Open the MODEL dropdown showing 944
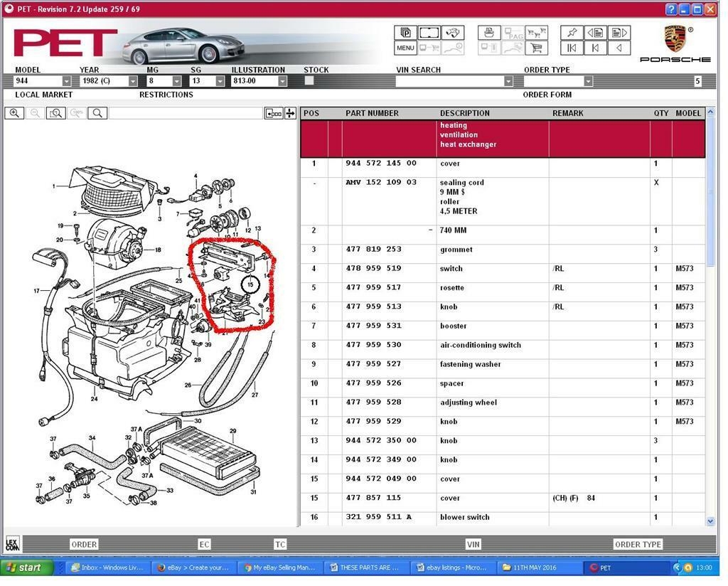 tap(67, 81)
